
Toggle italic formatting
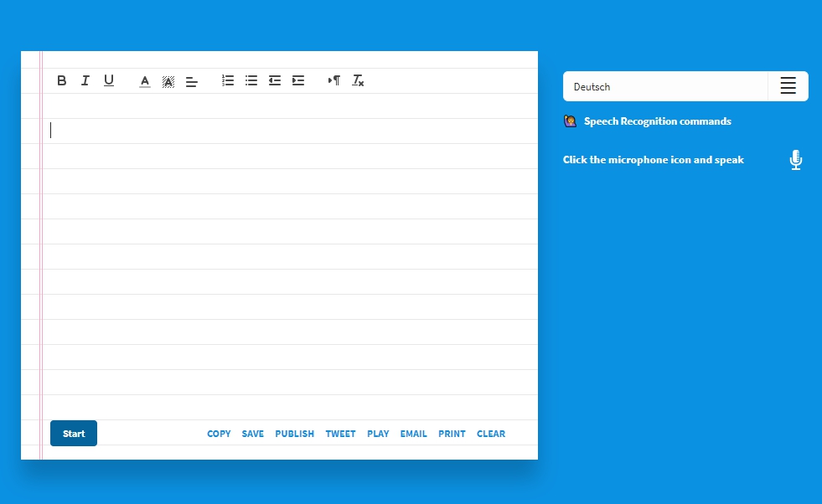(85, 80)
